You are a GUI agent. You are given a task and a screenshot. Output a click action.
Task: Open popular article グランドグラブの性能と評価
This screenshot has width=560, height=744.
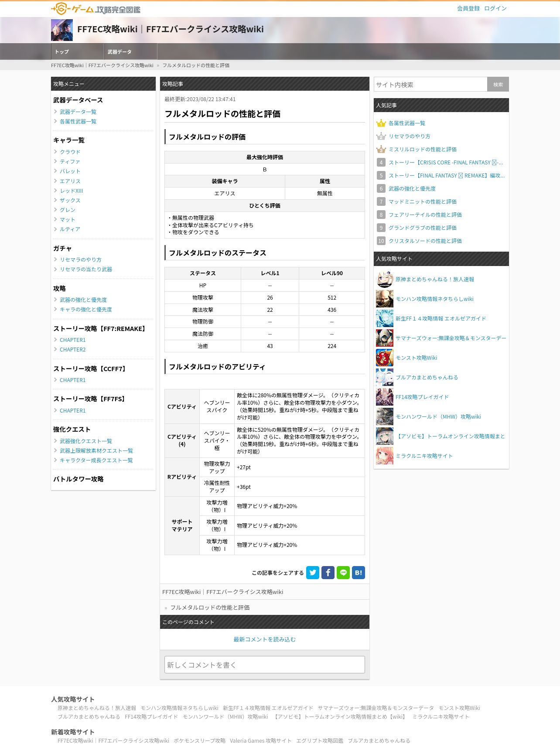click(423, 228)
